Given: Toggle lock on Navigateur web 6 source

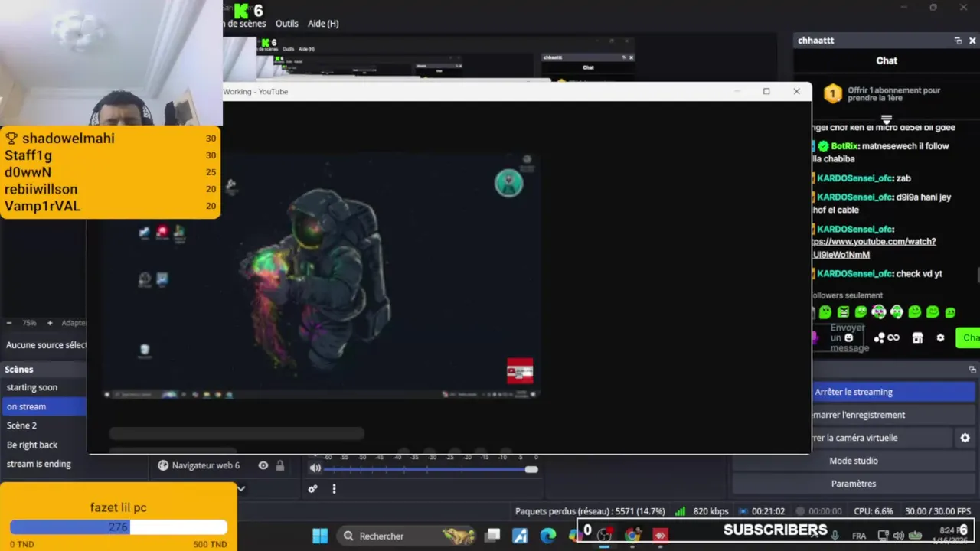Looking at the screenshot, I should (x=280, y=465).
